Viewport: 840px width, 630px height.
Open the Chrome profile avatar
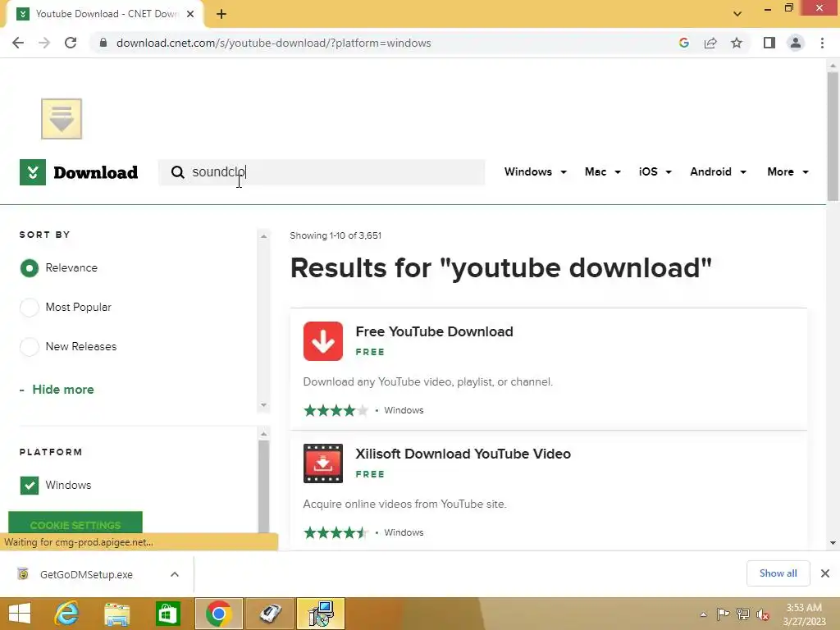click(796, 43)
